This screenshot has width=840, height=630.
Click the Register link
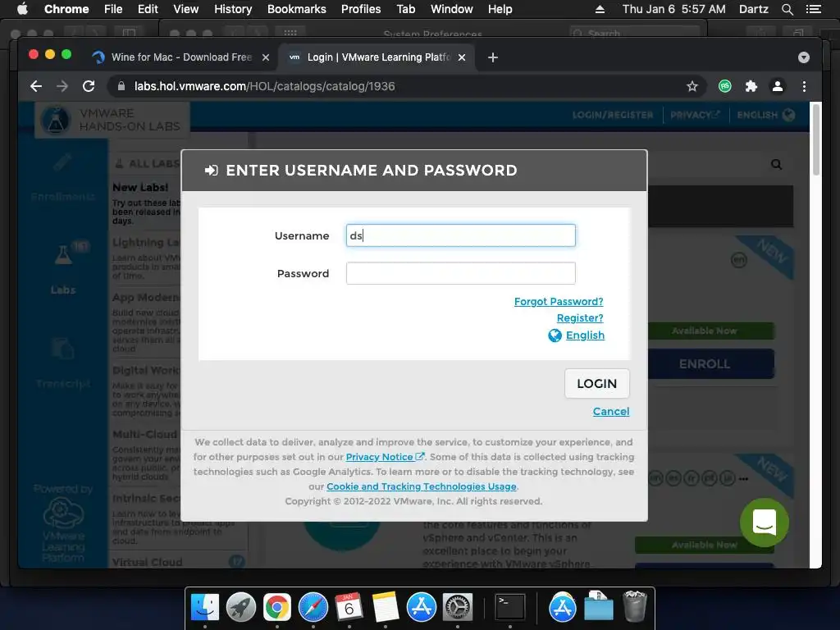point(580,318)
